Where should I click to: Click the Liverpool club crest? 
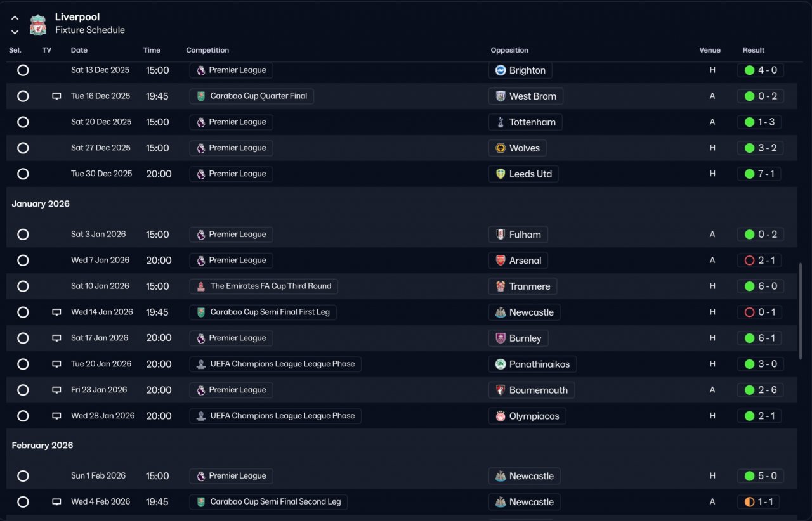click(x=38, y=24)
